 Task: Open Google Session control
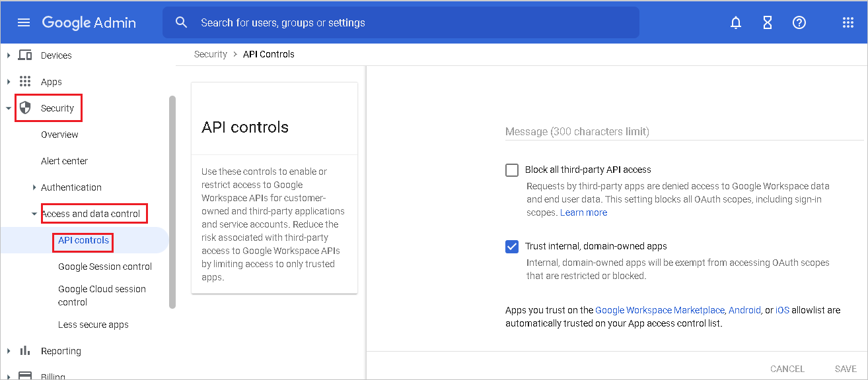(105, 267)
